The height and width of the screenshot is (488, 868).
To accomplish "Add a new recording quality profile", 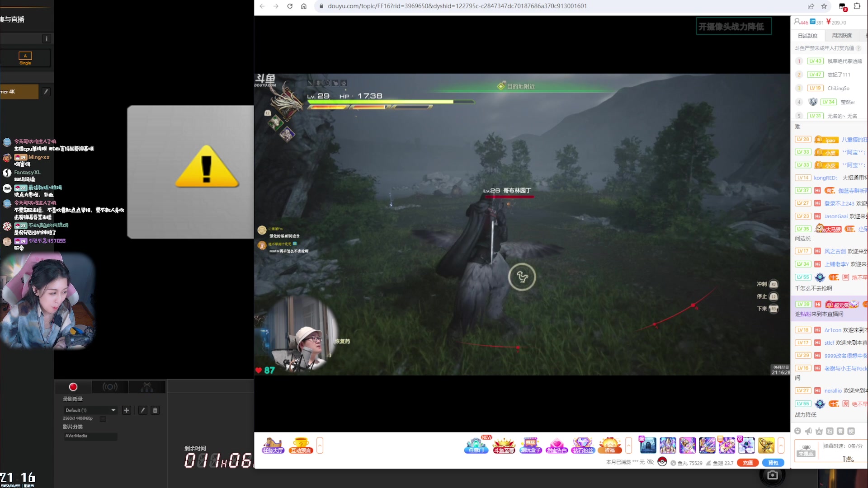I will point(127,410).
